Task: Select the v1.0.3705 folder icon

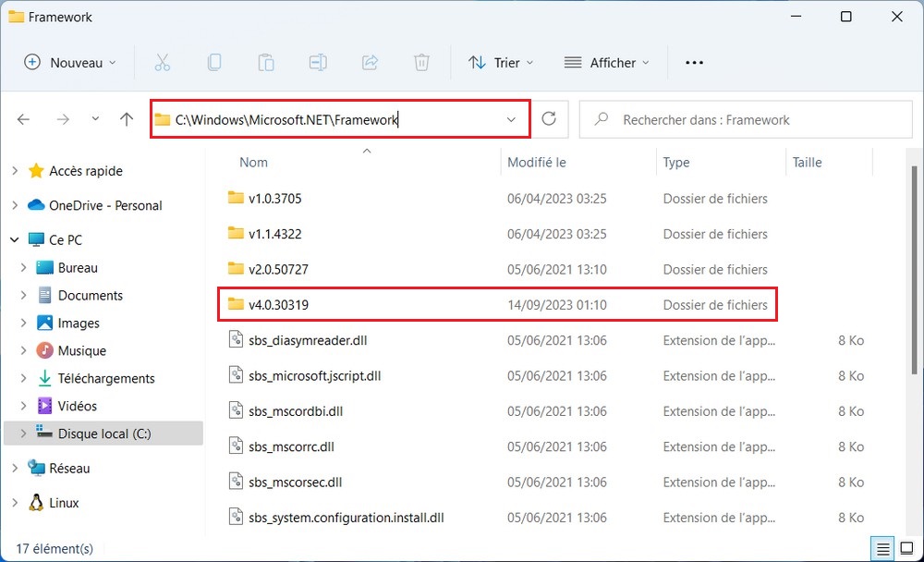Action: 236,198
